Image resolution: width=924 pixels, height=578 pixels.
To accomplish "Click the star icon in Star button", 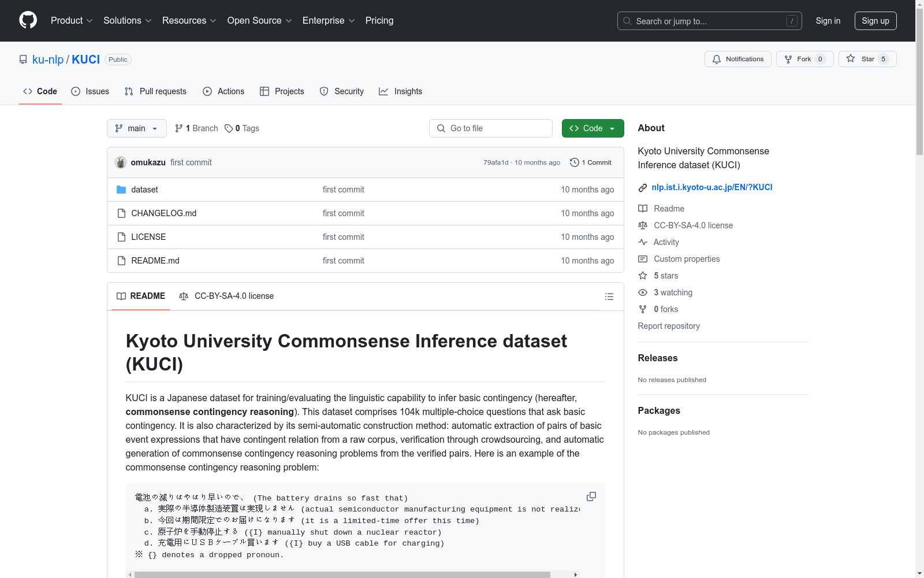I will tap(851, 58).
